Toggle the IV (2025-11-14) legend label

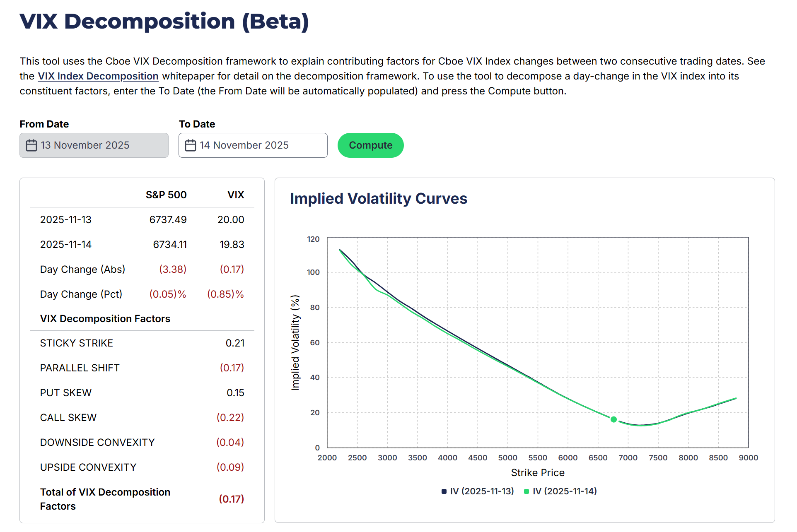[565, 491]
